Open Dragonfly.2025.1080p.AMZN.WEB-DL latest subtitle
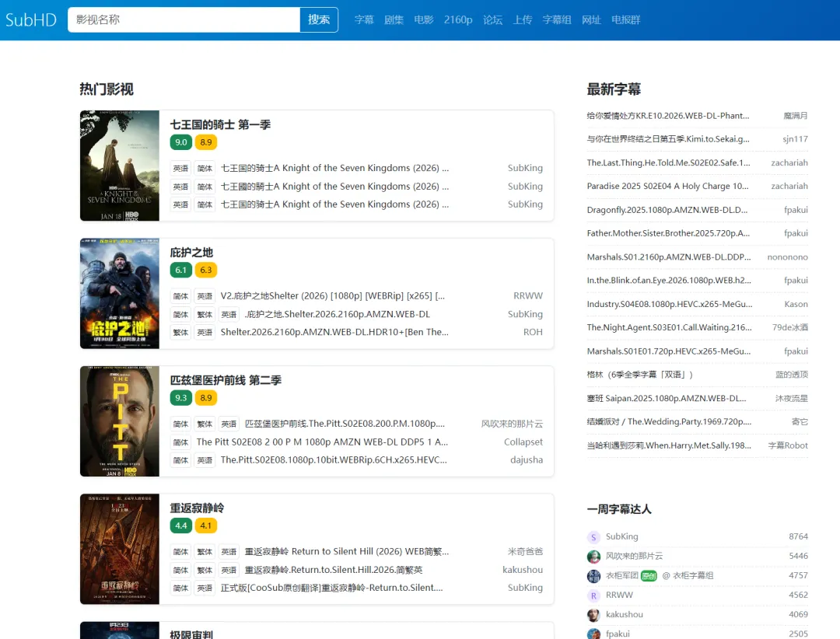This screenshot has width=840, height=639. (667, 210)
